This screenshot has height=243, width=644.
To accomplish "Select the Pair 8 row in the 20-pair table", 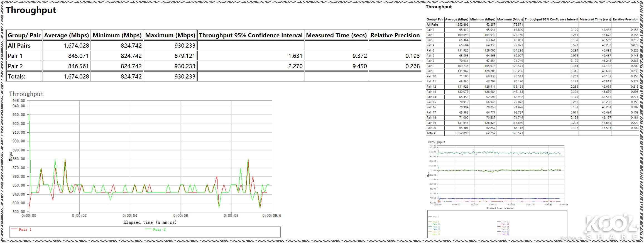I will tap(430, 66).
